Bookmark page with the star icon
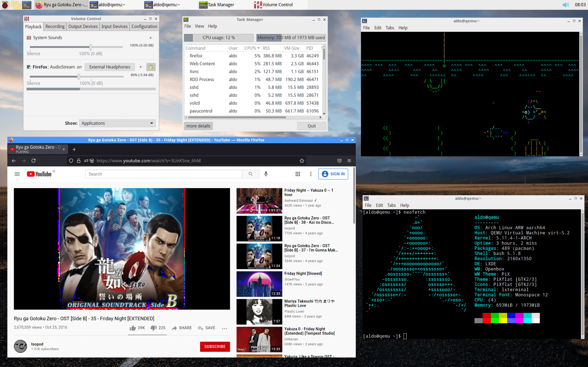This screenshot has width=588, height=367. click(x=302, y=161)
